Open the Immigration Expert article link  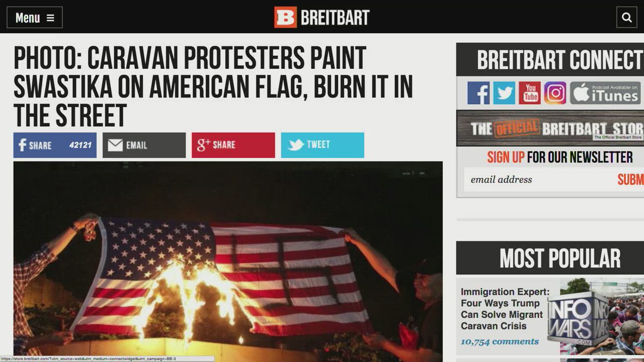[x=505, y=309]
